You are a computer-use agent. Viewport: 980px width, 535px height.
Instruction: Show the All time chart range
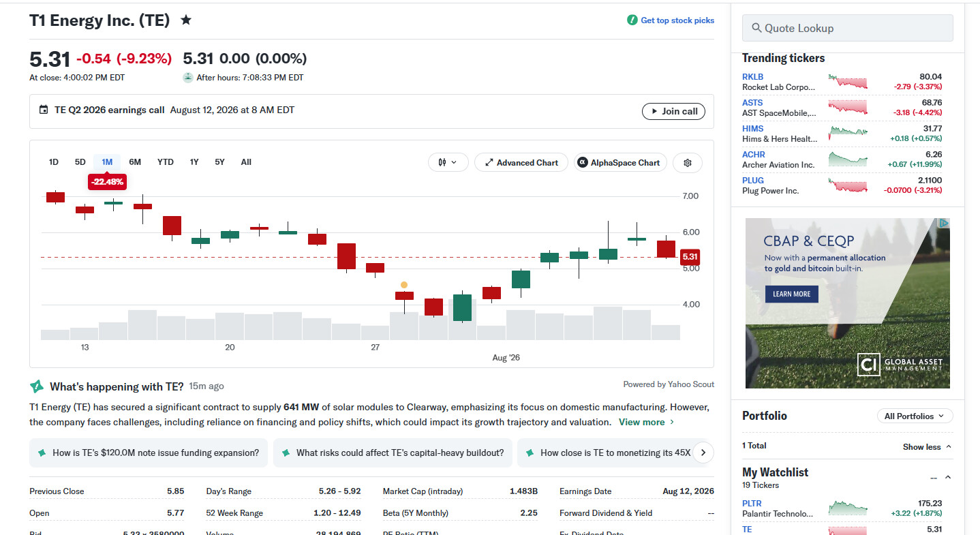coord(246,162)
